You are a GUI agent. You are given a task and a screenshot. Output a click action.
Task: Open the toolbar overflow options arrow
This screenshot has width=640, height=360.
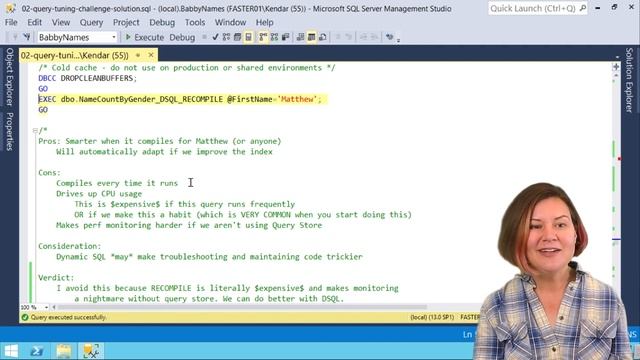coord(398,40)
